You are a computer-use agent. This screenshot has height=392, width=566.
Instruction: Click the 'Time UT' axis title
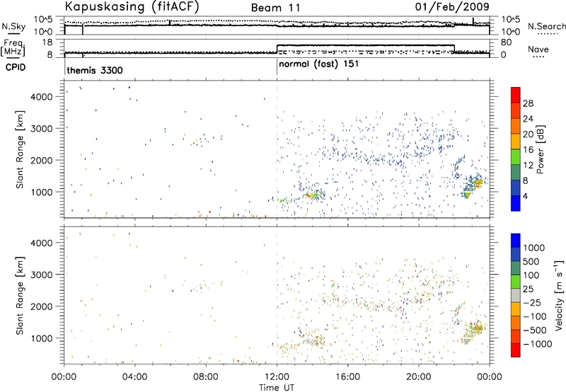tap(277, 388)
